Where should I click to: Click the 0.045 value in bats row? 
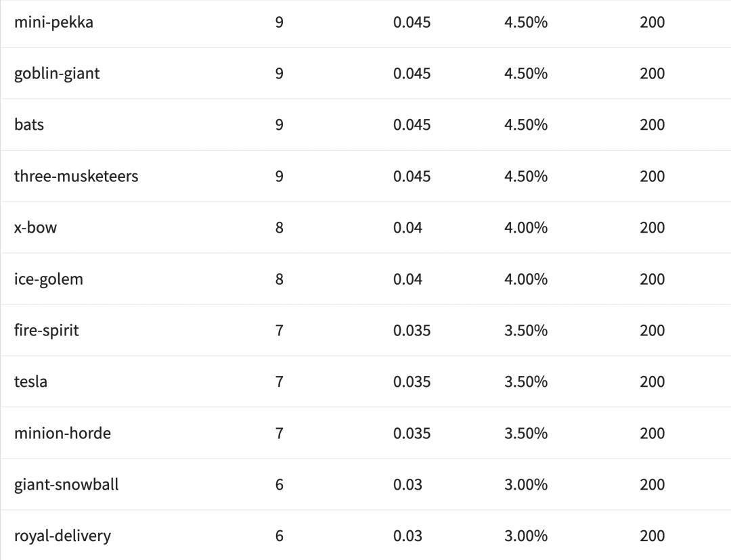(x=412, y=125)
